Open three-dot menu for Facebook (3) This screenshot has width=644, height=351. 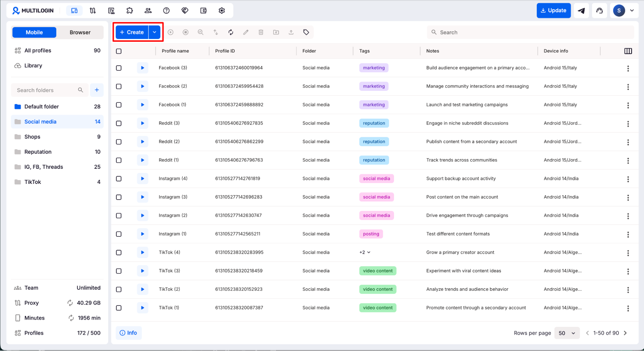click(x=628, y=68)
